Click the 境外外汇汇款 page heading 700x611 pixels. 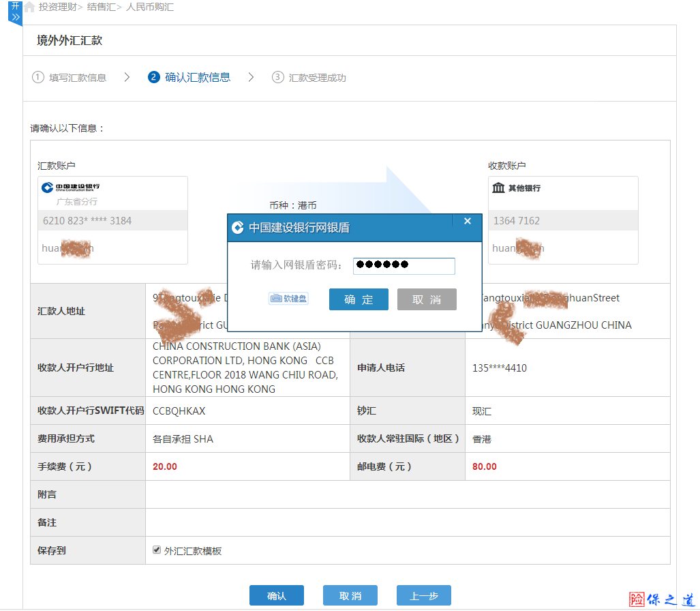70,41
